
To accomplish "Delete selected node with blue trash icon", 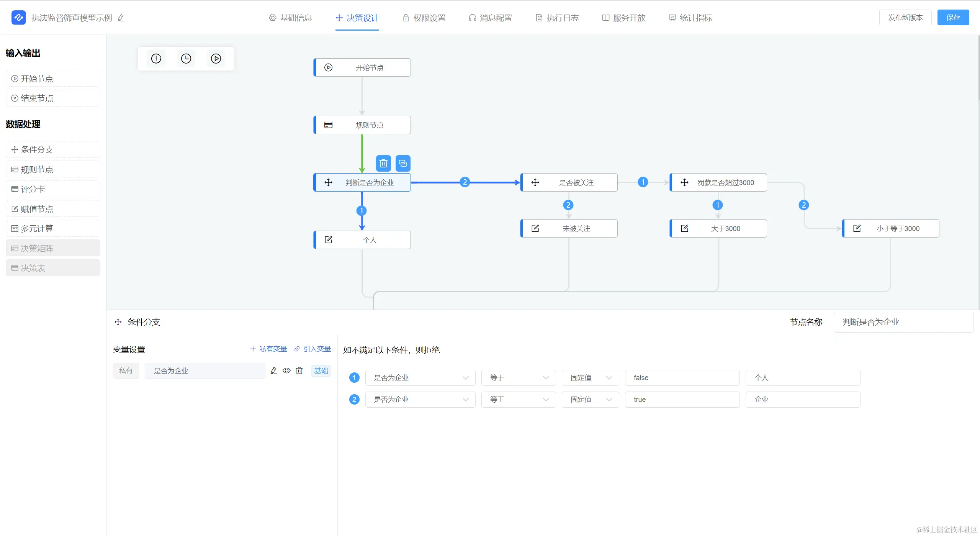I will tap(383, 164).
